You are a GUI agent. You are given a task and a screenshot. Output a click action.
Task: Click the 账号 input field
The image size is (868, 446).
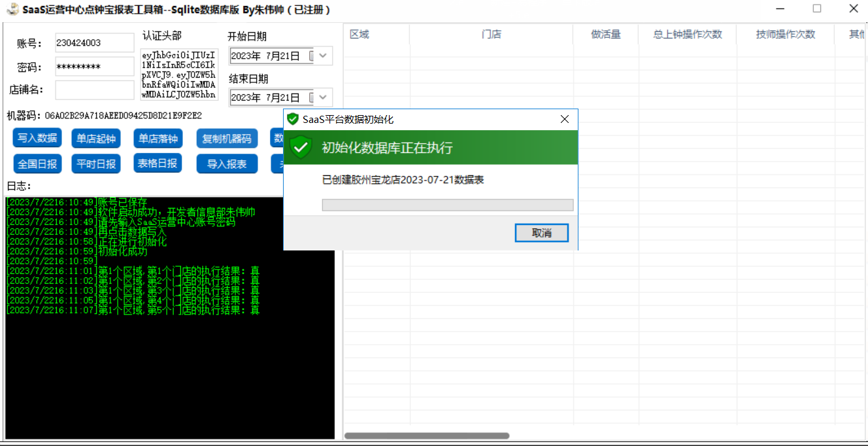coord(94,43)
